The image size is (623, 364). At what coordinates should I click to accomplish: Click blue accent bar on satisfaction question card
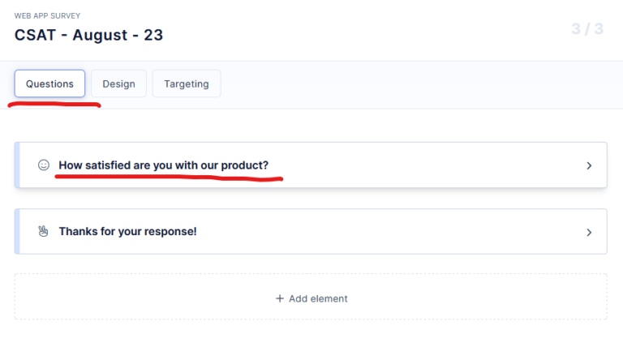(16, 165)
